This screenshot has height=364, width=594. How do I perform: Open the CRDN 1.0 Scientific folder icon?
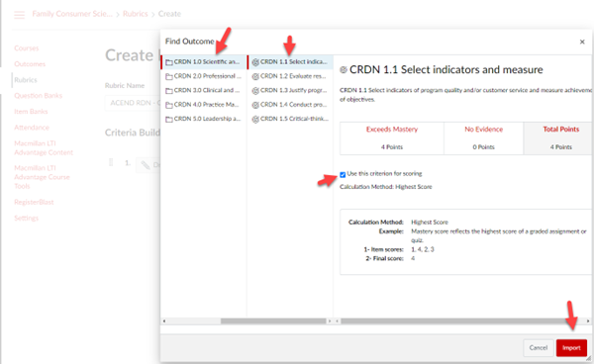coord(169,62)
